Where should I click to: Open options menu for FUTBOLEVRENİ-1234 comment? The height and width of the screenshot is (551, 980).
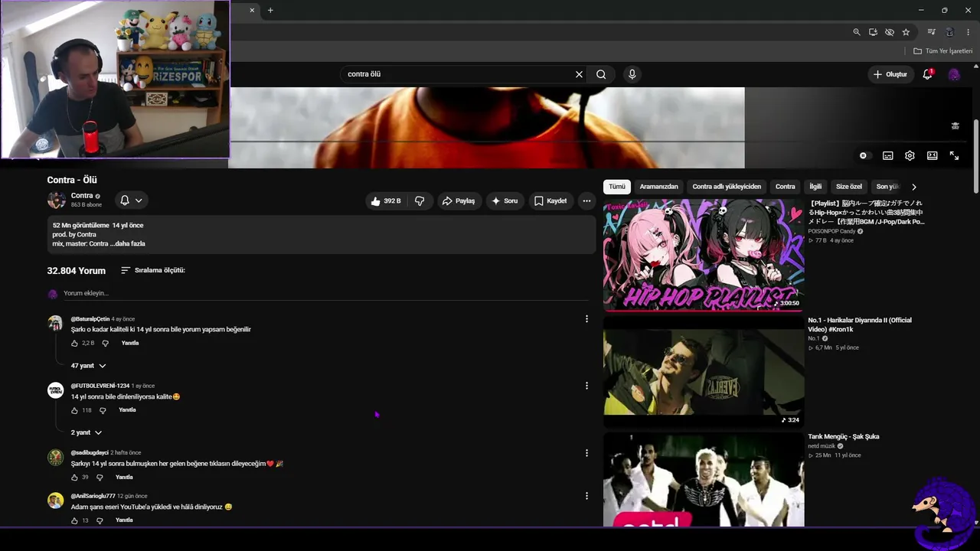[x=586, y=386]
